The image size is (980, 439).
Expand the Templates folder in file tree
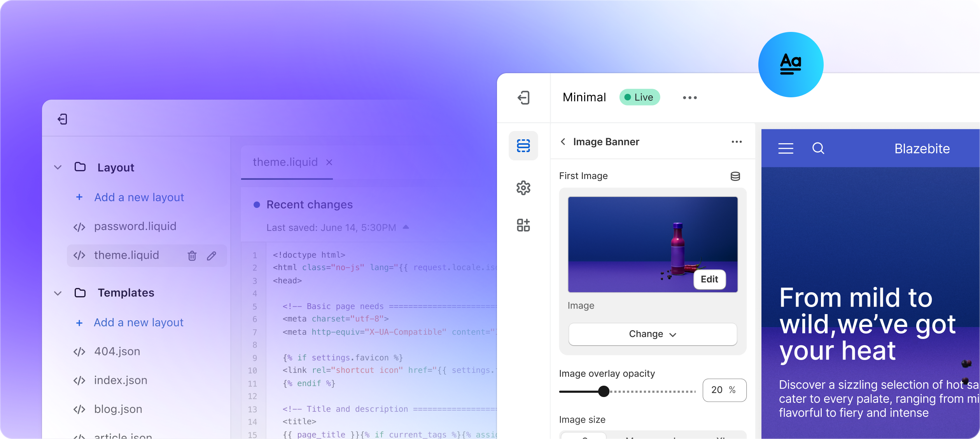[57, 293]
